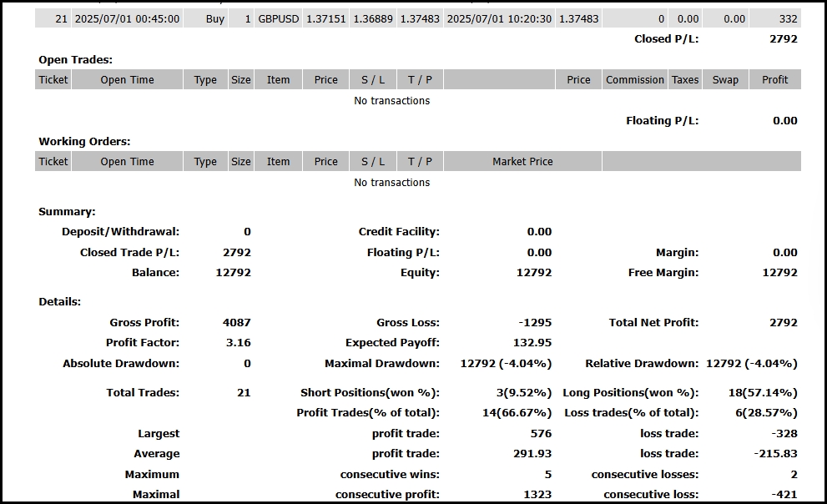This screenshot has height=504, width=827.
Task: Click the Open Trades section heading
Action: point(75,59)
